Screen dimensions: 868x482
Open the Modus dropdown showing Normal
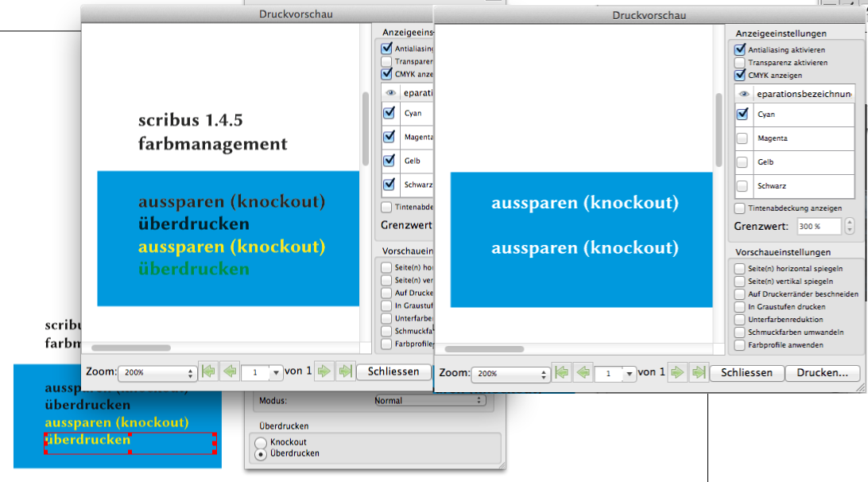(x=429, y=401)
